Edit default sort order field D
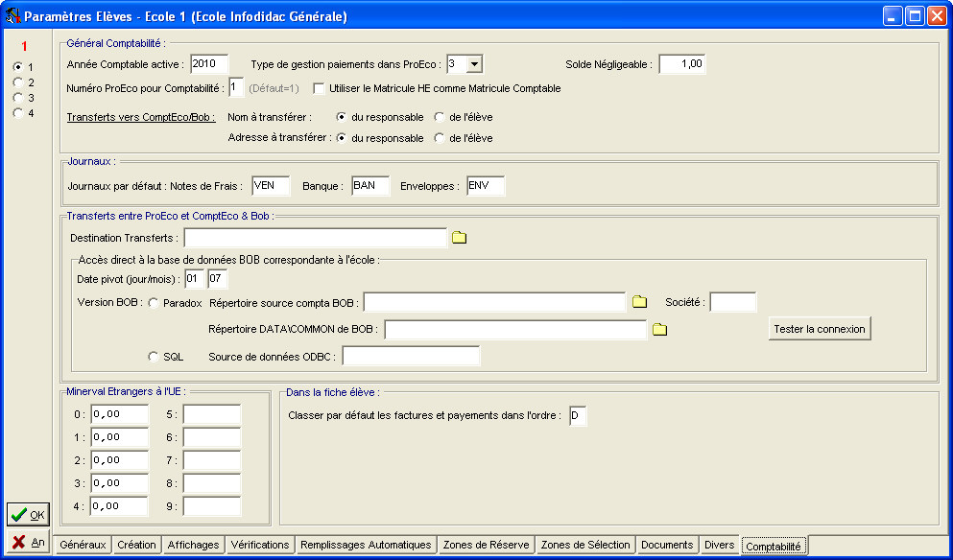 point(578,416)
